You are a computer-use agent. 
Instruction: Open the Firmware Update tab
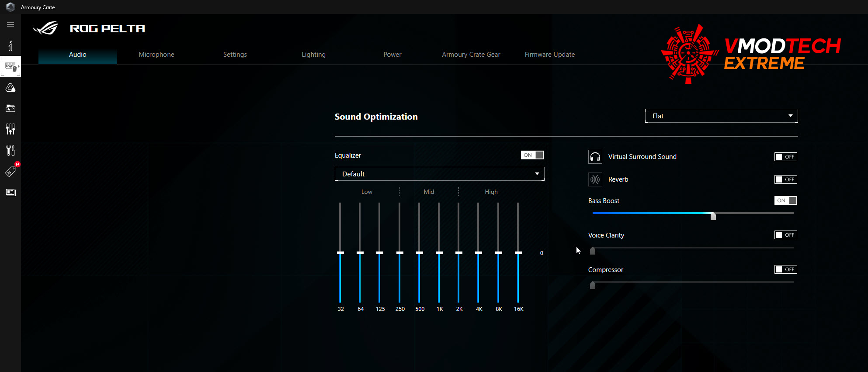point(550,55)
